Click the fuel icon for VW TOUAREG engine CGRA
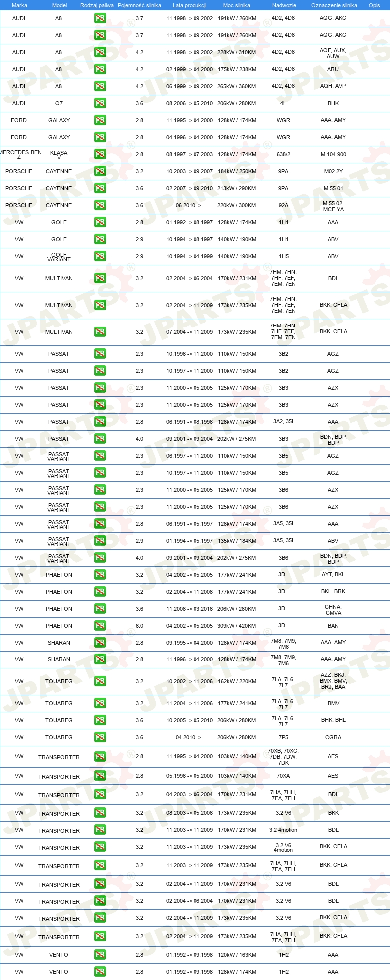The height and width of the screenshot is (980, 390). (x=100, y=737)
